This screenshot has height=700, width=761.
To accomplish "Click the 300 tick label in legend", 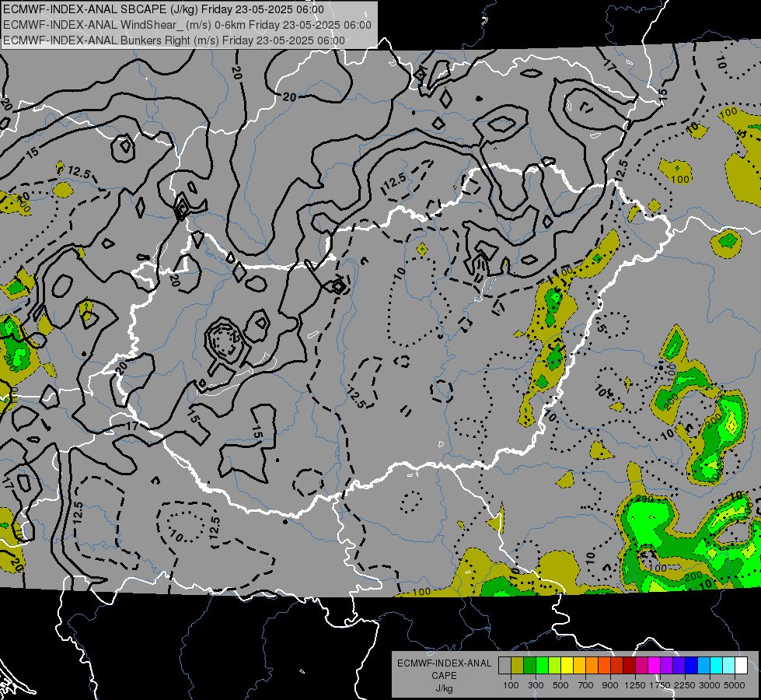I will pos(536,685).
